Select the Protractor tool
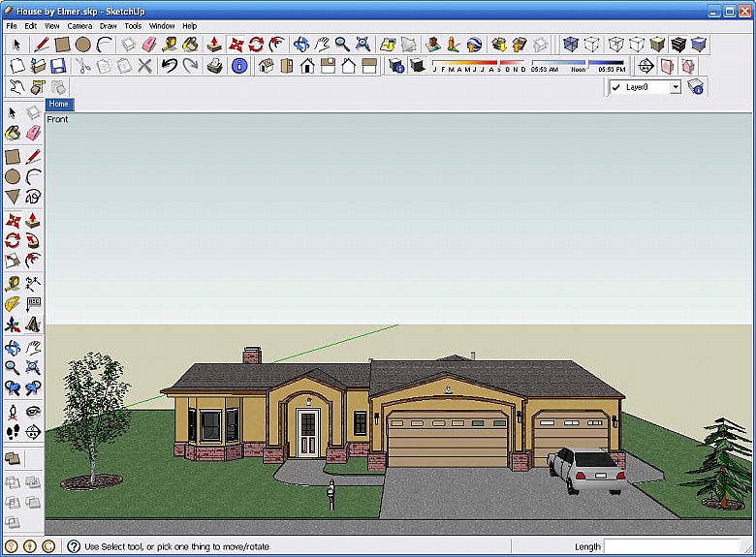The width and height of the screenshot is (756, 557). pyautogui.click(x=13, y=304)
